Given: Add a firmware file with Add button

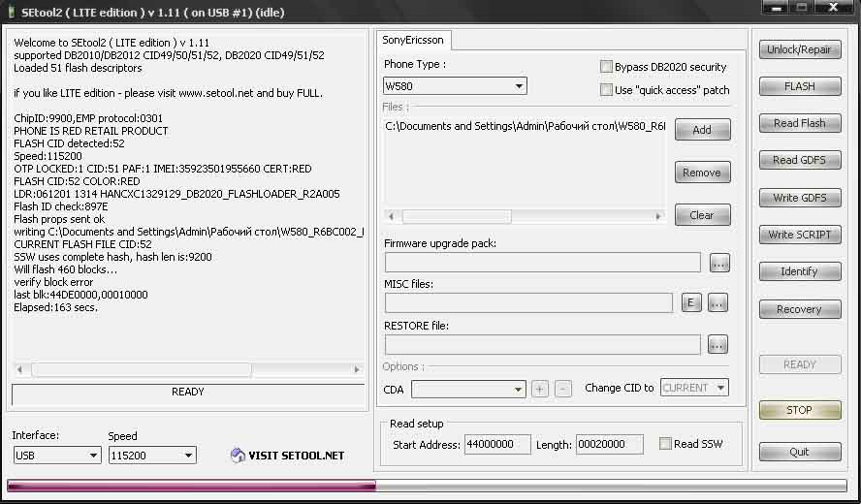Looking at the screenshot, I should tap(702, 130).
